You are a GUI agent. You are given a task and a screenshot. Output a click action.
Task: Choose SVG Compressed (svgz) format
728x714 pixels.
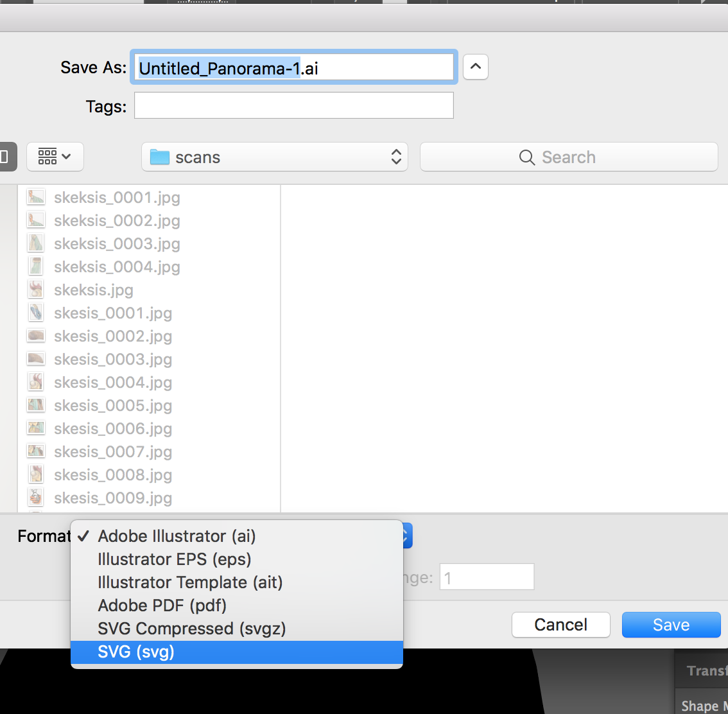tap(237, 629)
